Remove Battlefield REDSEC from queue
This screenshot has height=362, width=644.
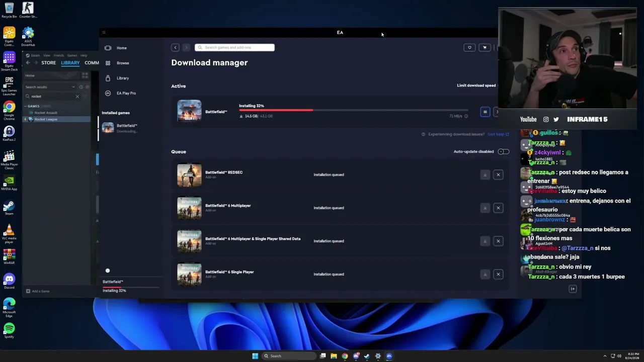coord(498,174)
